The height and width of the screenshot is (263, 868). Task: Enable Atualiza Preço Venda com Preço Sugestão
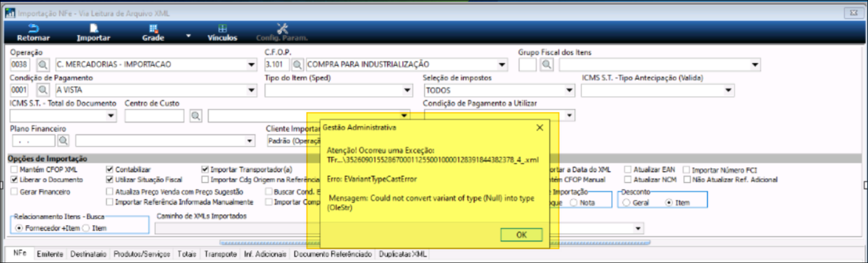[109, 192]
